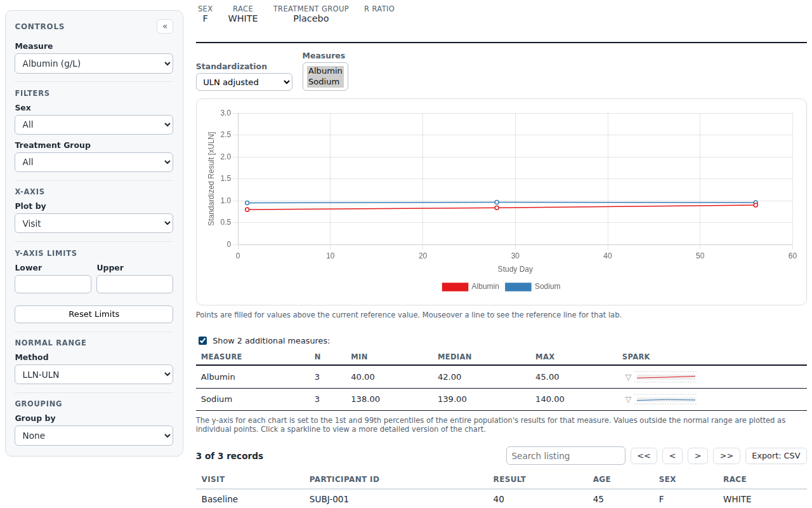Sort listing by the SEX column header
The width and height of the screenshot is (812, 508).
667,479
